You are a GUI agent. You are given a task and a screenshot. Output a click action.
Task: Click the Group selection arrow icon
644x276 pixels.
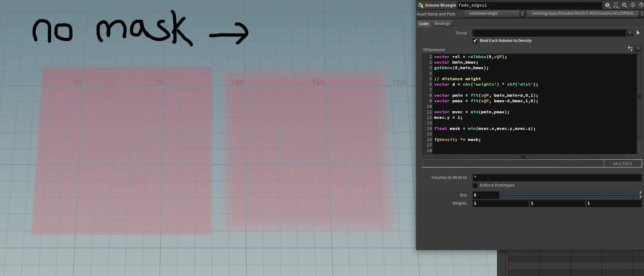(x=638, y=33)
